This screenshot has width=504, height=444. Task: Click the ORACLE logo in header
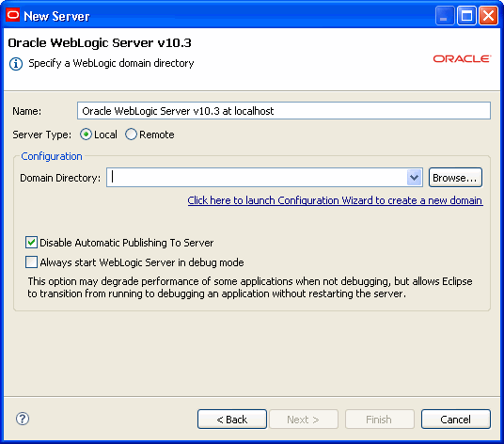pyautogui.click(x=462, y=59)
